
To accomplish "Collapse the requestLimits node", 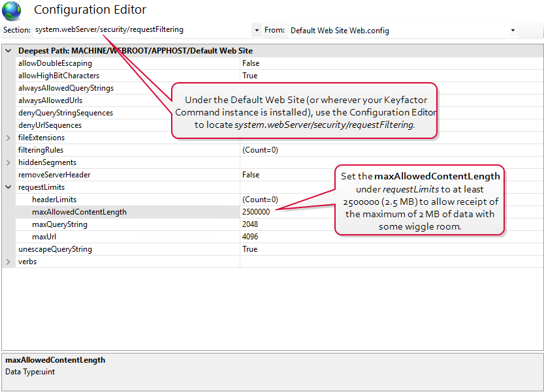I will [x=8, y=187].
